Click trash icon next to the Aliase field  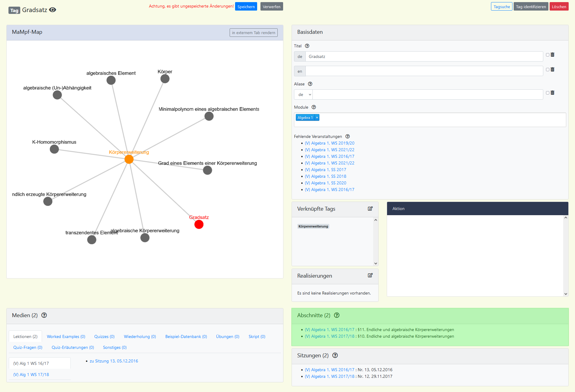pyautogui.click(x=552, y=93)
